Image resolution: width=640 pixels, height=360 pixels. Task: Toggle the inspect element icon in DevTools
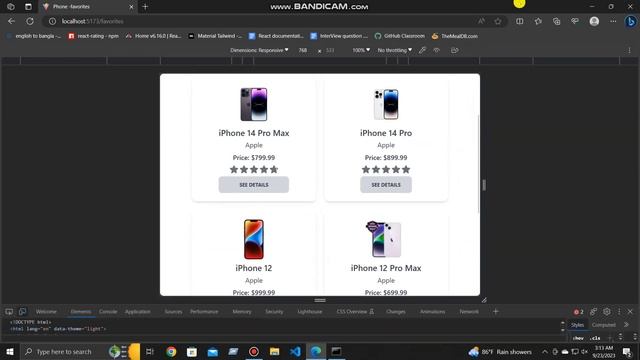tap(9, 311)
